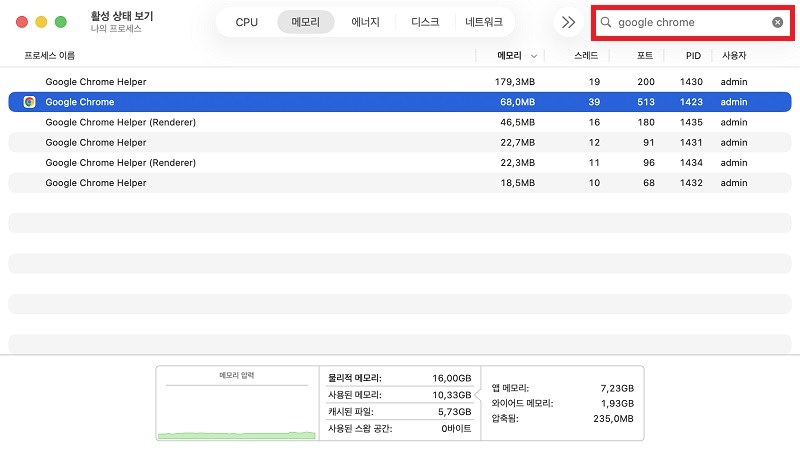Viewport: 800px width, 453px height.
Task: Select the Renderer helper row with 46,5MB
Action: tap(400, 122)
